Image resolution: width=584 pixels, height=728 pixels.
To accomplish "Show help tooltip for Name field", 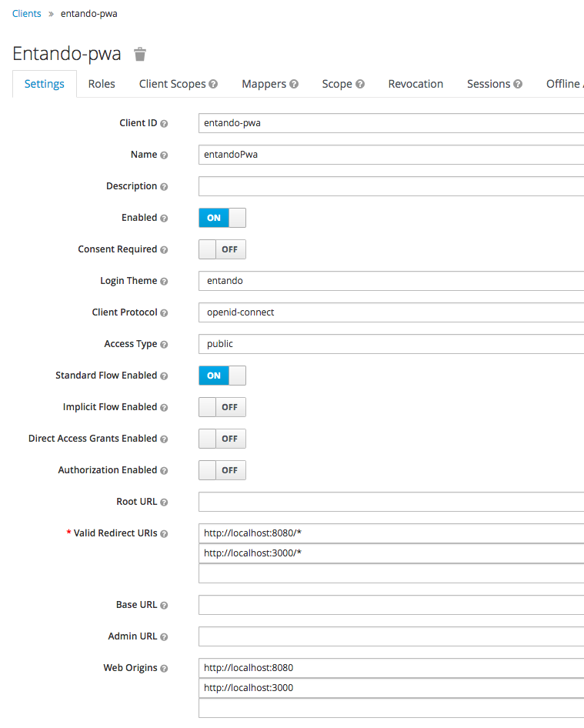I will pos(164,155).
